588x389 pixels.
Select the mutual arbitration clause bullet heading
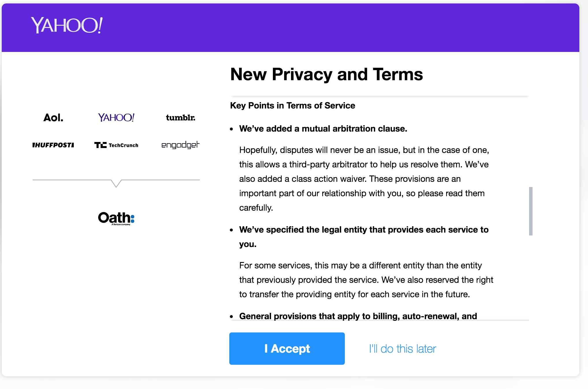323,129
